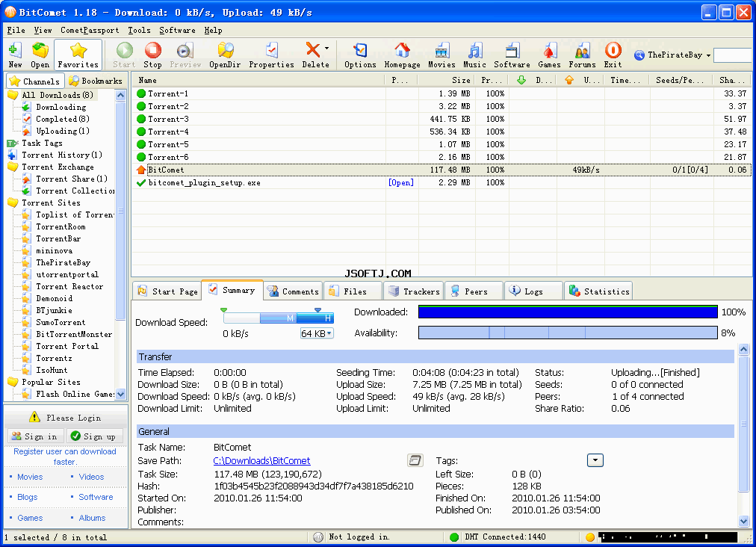Click the Availability bar
The width and height of the screenshot is (756, 547).
568,333
